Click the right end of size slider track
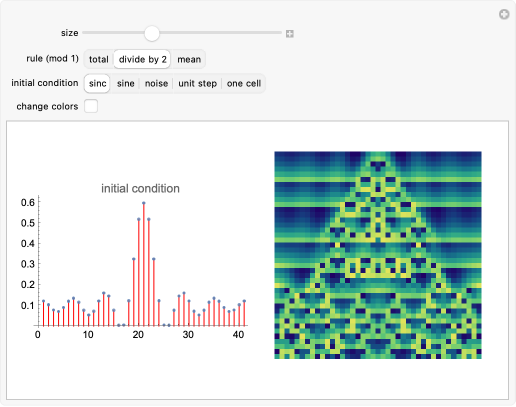 coord(280,33)
